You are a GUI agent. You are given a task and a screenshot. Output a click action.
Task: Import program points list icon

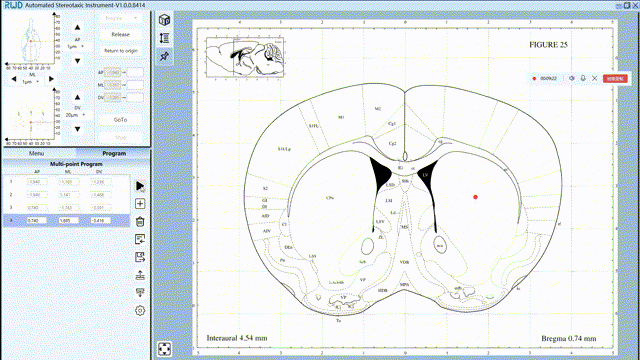140,239
